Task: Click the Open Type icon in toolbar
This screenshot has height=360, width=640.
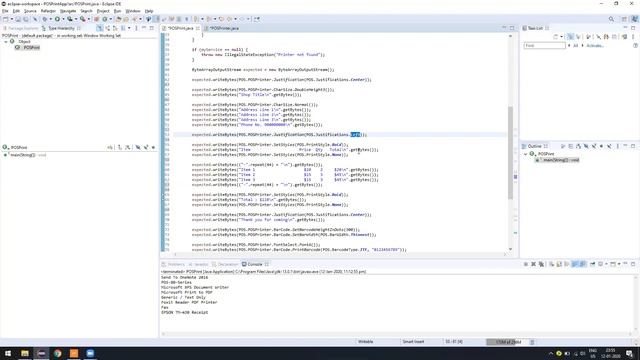Action: point(118,19)
